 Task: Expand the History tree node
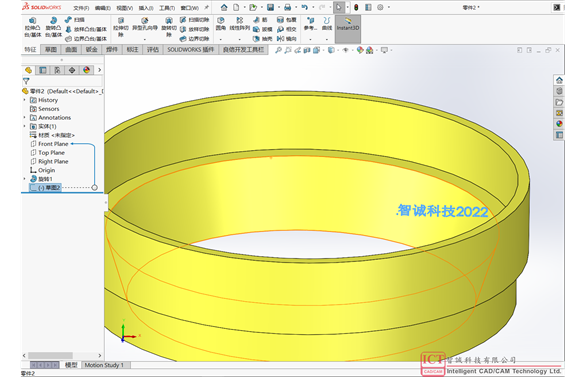(x=25, y=100)
